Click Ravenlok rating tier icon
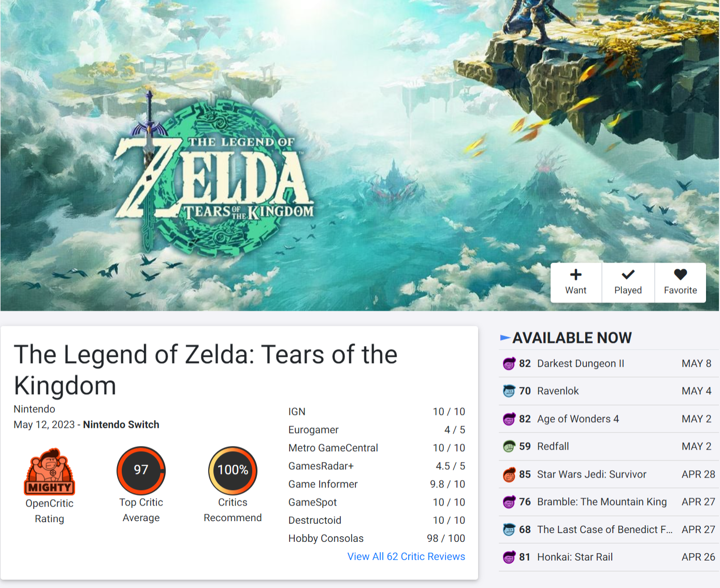 [509, 391]
